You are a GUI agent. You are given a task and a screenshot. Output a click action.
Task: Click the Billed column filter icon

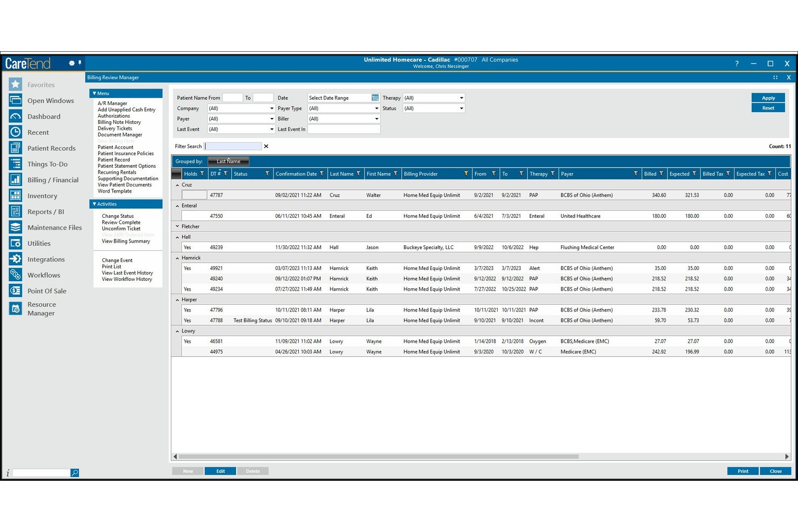pos(661,174)
